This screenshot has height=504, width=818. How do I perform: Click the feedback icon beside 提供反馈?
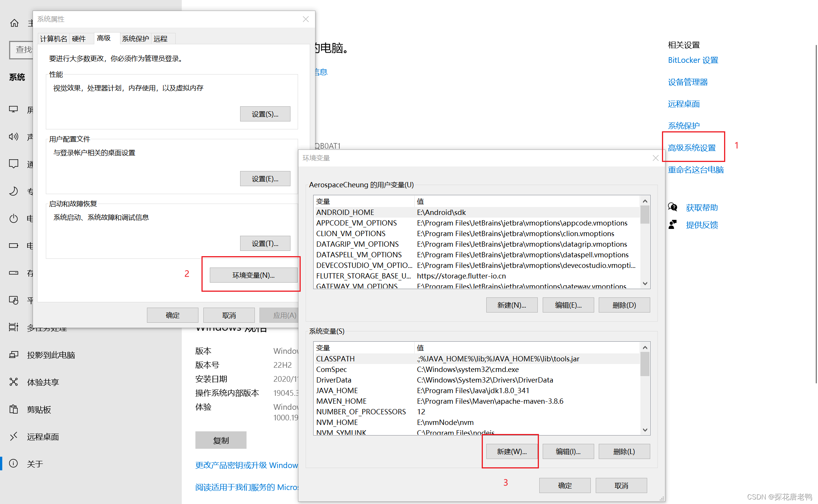pos(673,225)
